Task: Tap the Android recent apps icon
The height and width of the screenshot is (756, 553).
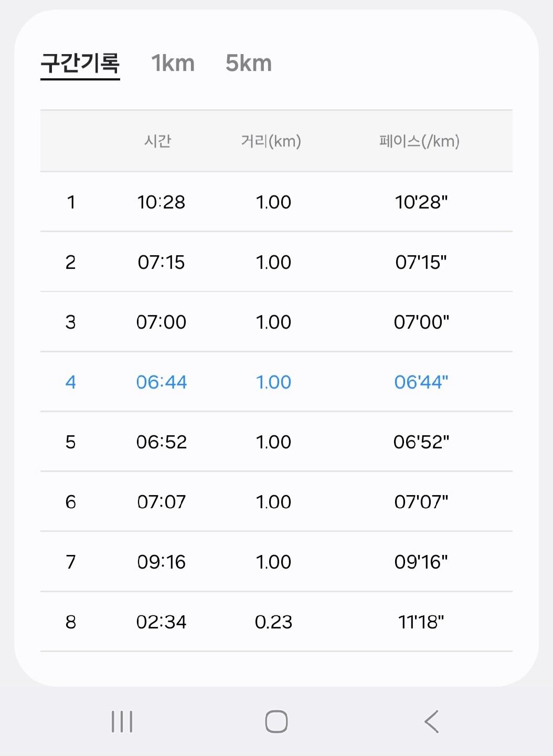Action: point(122,721)
